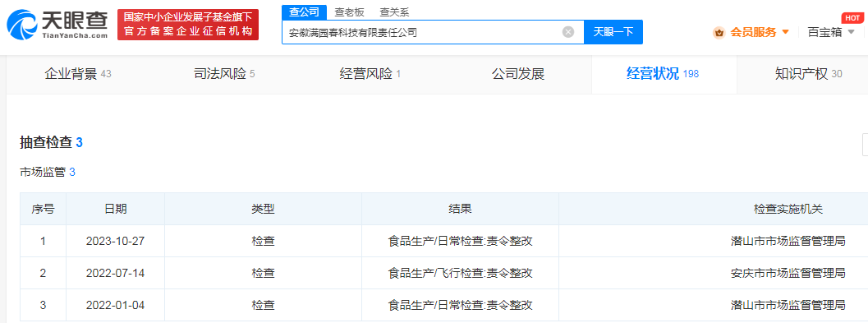Open the 司法风险 tab

(224, 74)
